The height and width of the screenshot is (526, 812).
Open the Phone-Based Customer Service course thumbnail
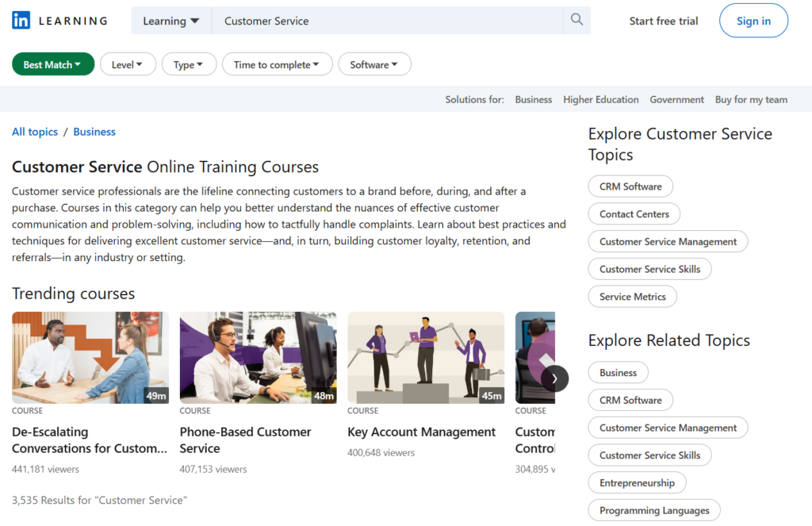click(258, 358)
